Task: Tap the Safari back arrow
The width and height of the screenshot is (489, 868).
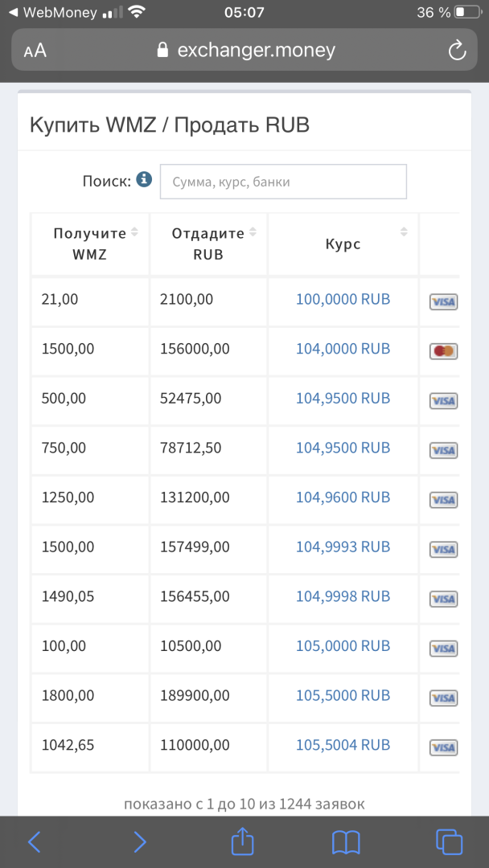Action: pos(35,842)
